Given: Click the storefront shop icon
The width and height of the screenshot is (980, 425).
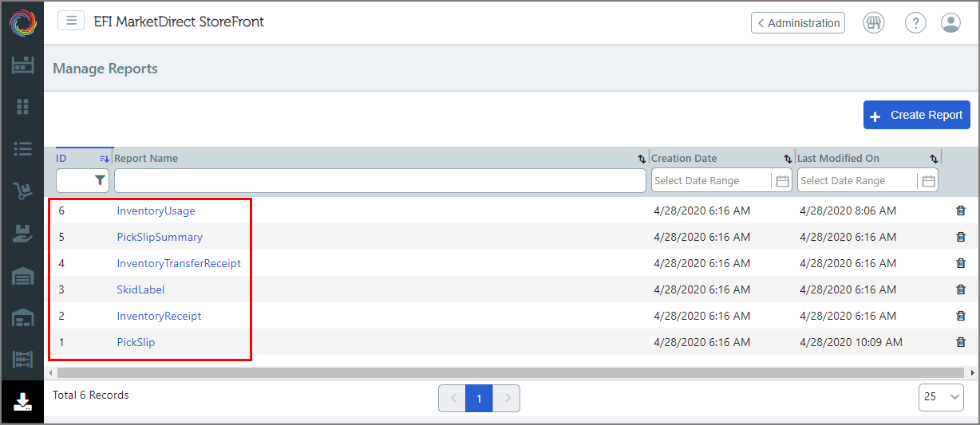Looking at the screenshot, I should pyautogui.click(x=874, y=22).
